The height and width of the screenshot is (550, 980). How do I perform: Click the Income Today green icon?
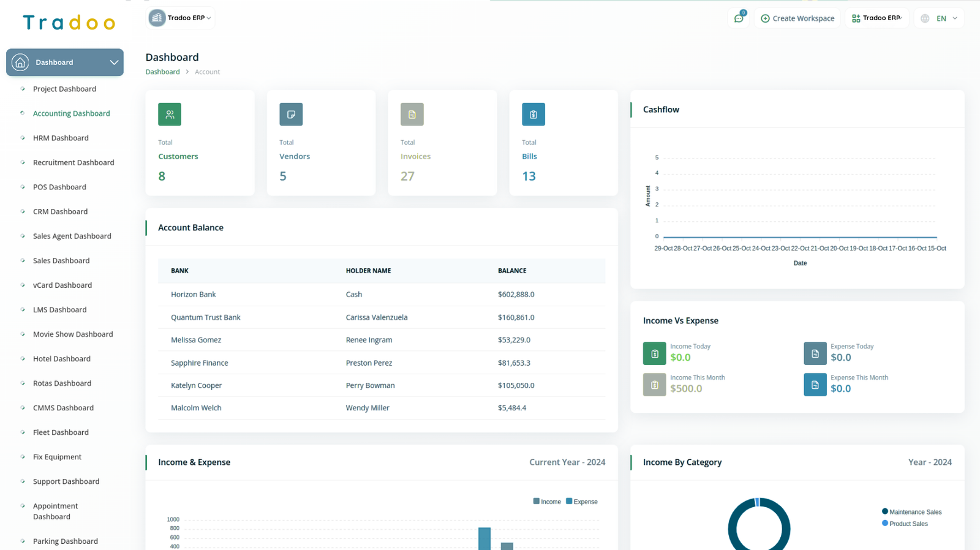tap(654, 353)
